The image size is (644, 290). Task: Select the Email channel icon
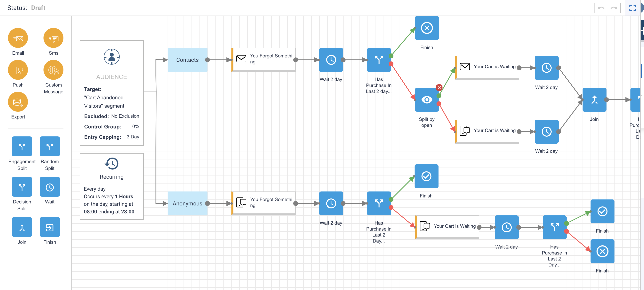(18, 38)
